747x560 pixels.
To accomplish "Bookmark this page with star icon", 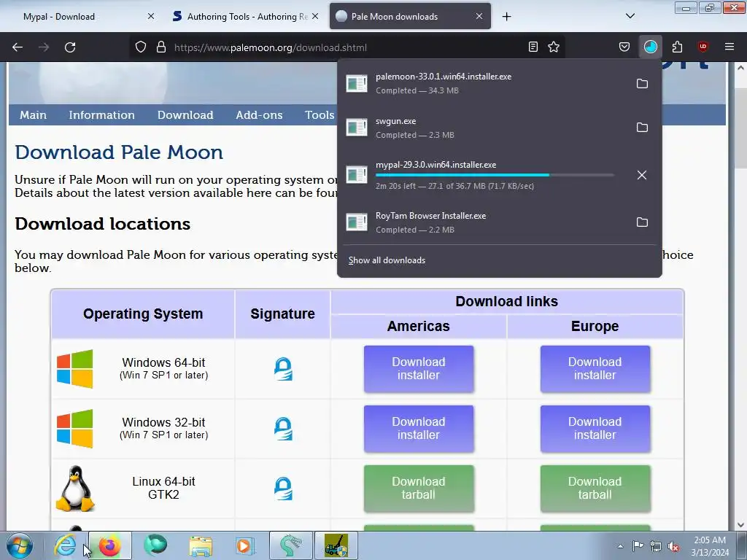I will click(554, 47).
